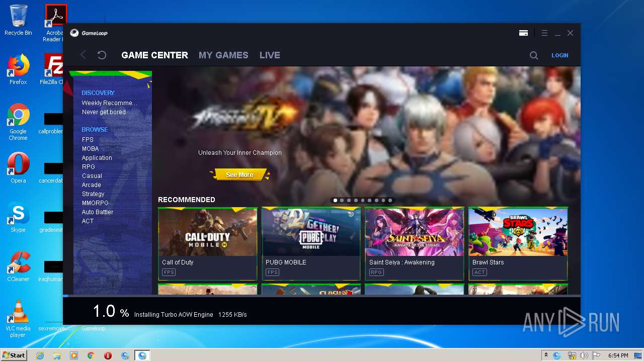Screen dimensions: 644x362
Task: Open Call of Duty game thumbnail
Action: pos(208,232)
